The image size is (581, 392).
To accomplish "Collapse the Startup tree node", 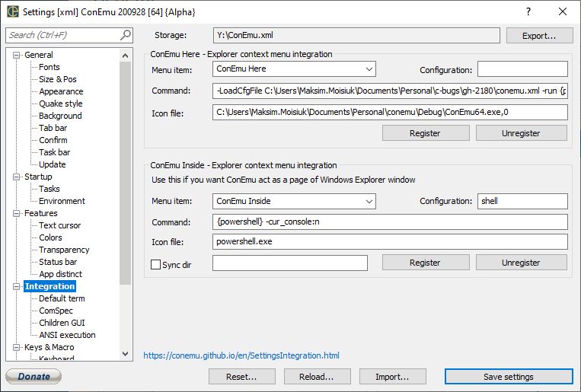I will (x=16, y=177).
